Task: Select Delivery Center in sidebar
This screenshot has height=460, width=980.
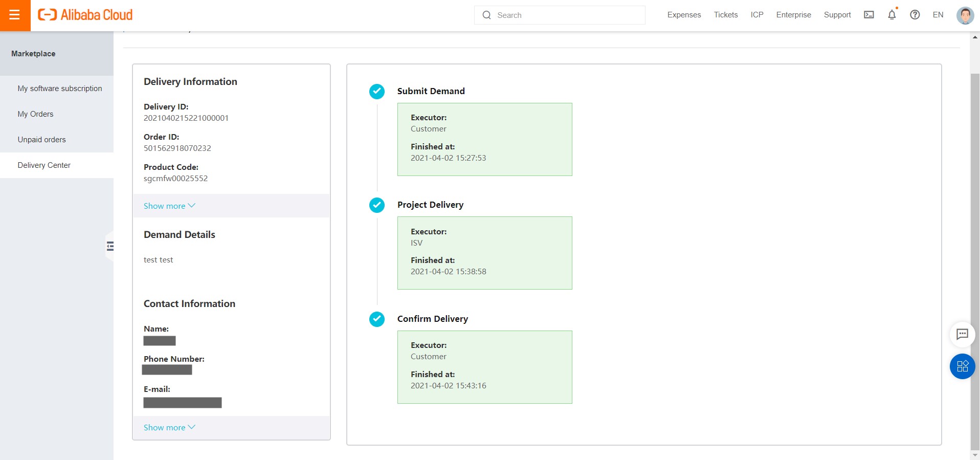Action: pos(44,165)
